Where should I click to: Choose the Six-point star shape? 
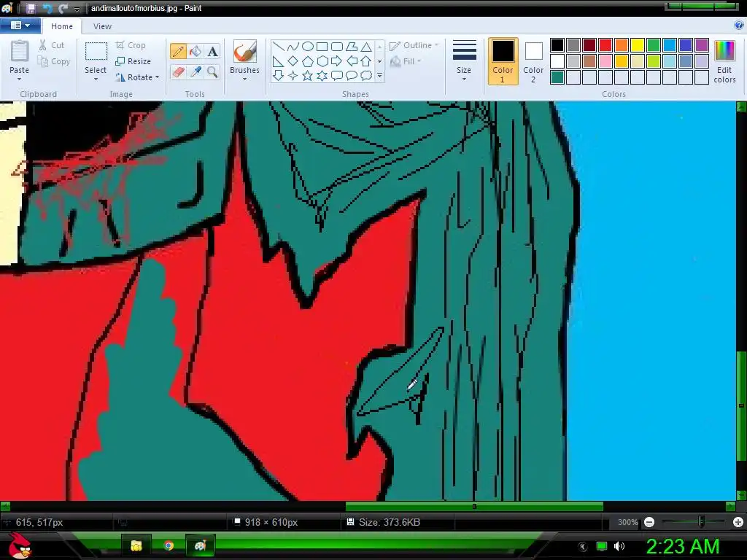[322, 75]
